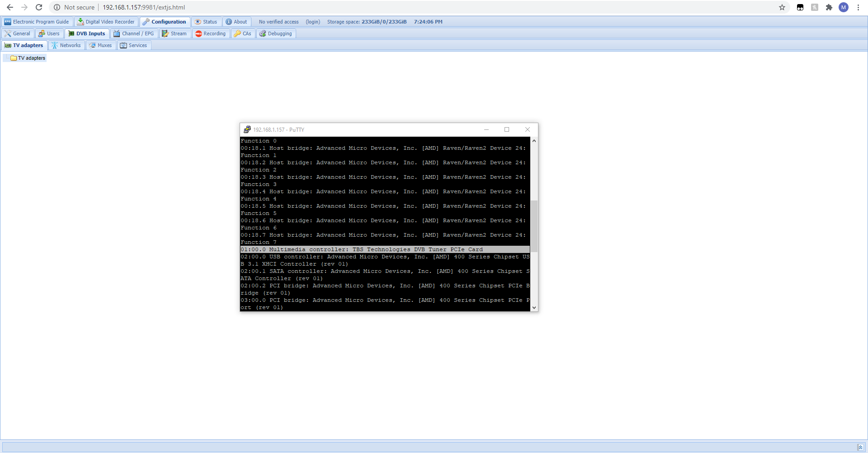
Task: Open the General configuration tab
Action: point(18,33)
